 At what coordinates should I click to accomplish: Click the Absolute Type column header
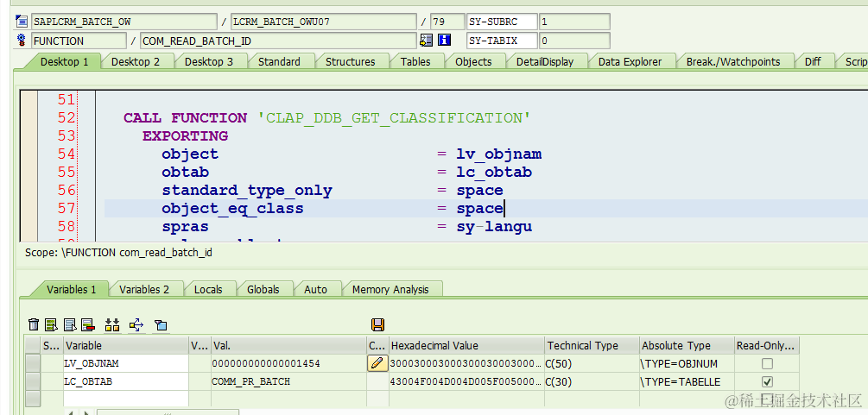(x=687, y=346)
